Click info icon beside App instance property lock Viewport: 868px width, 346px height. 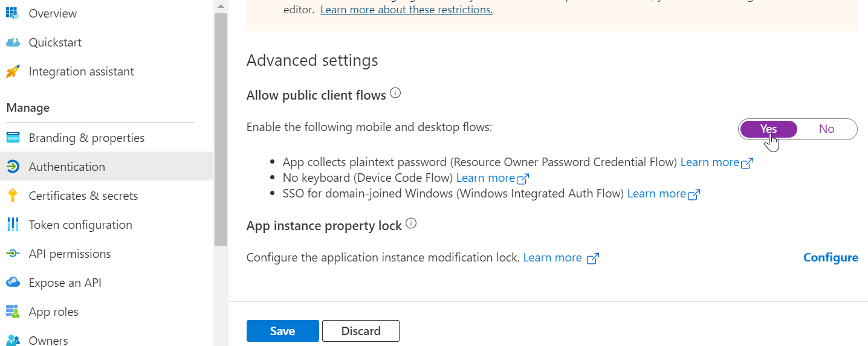pos(411,224)
